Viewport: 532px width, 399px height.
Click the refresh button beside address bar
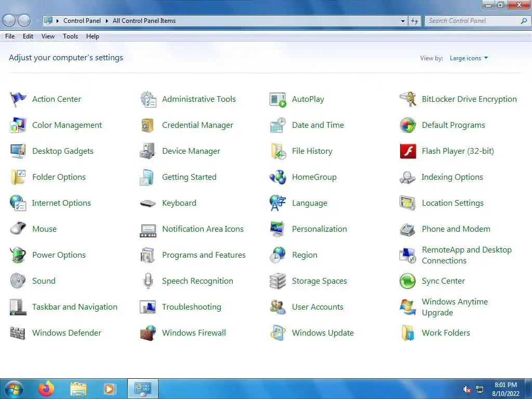(x=414, y=21)
